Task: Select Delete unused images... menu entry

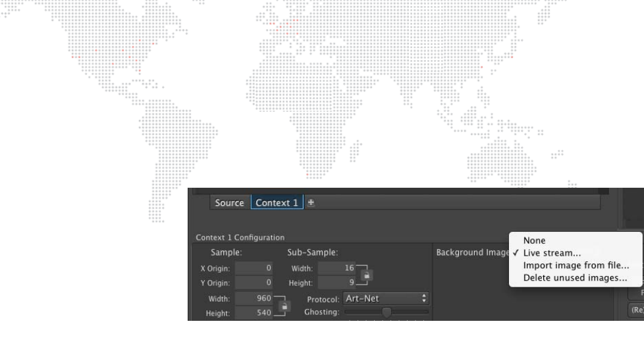Action: point(574,278)
